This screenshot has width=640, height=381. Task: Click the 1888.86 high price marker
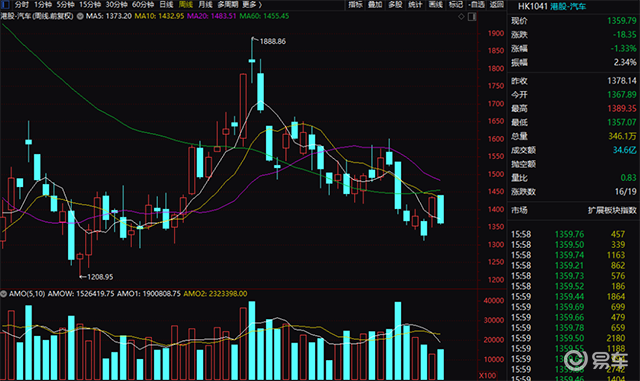point(273,41)
